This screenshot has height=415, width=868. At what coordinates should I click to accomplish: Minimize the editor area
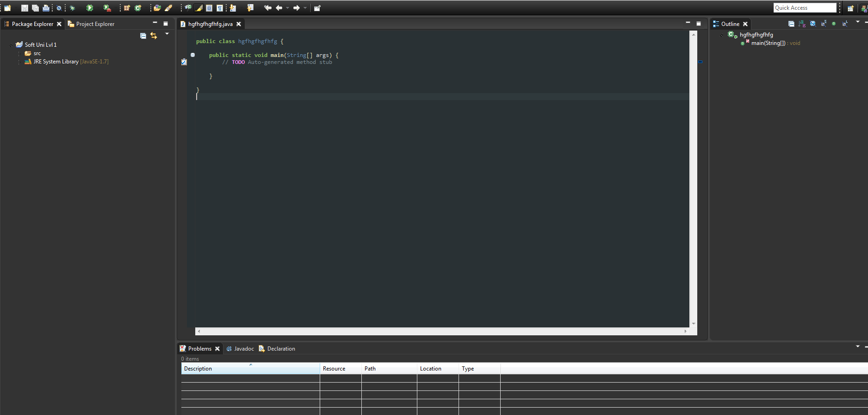[688, 23]
